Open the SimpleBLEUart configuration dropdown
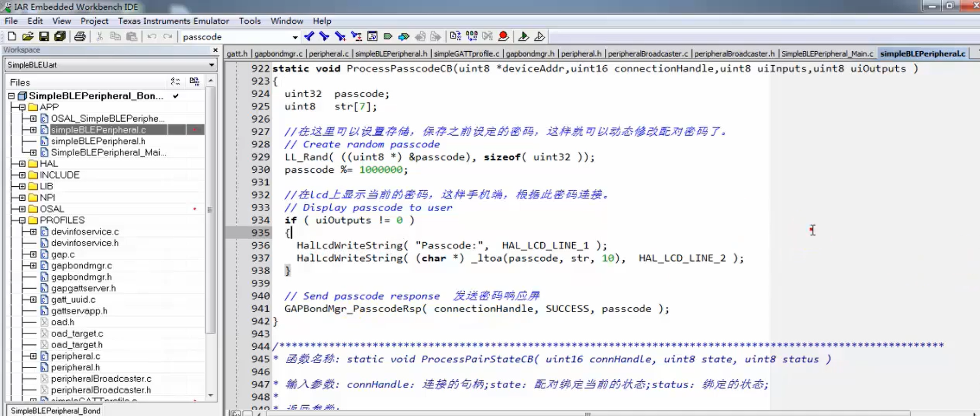 (x=211, y=65)
